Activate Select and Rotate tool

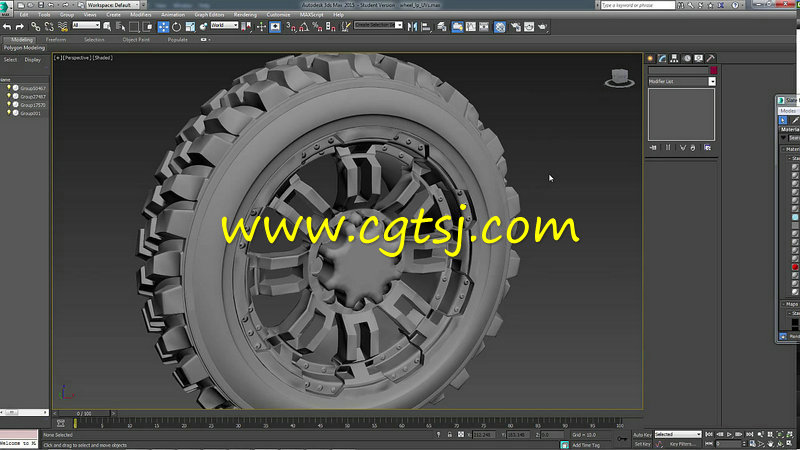(177, 27)
